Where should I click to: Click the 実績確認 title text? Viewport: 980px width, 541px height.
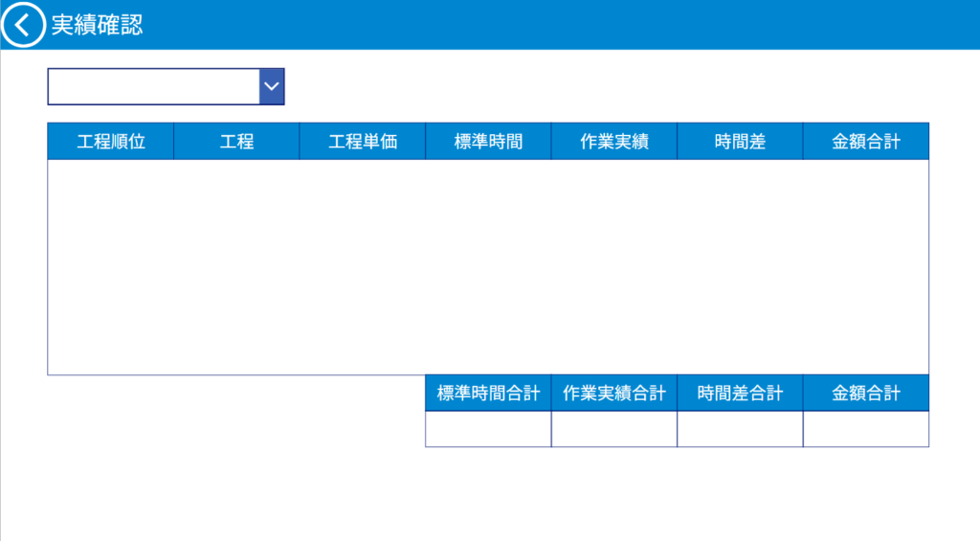pos(97,26)
